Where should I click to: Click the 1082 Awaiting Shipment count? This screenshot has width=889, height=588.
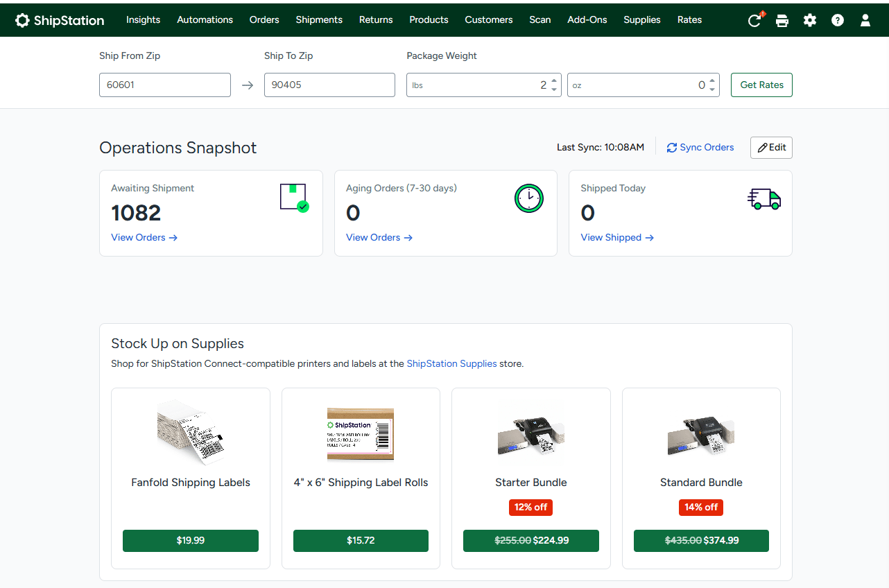click(136, 213)
